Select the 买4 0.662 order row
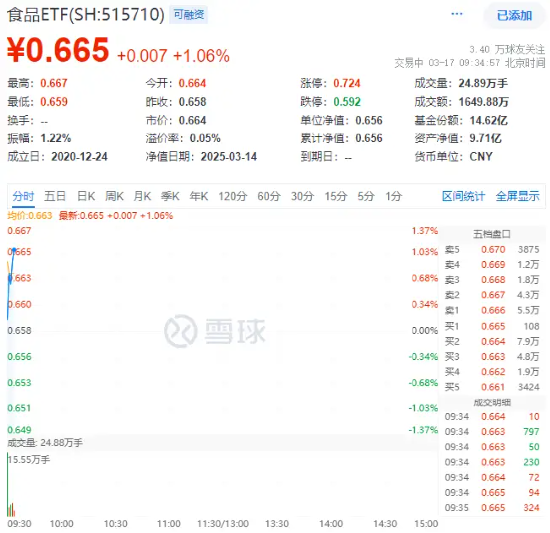The image size is (550, 533). click(x=492, y=372)
